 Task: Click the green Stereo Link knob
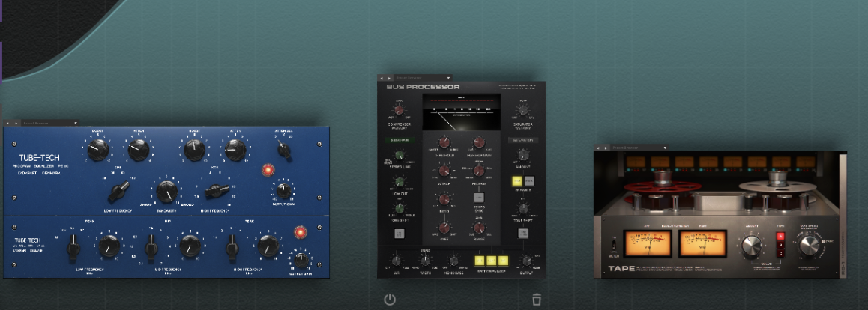(x=399, y=156)
